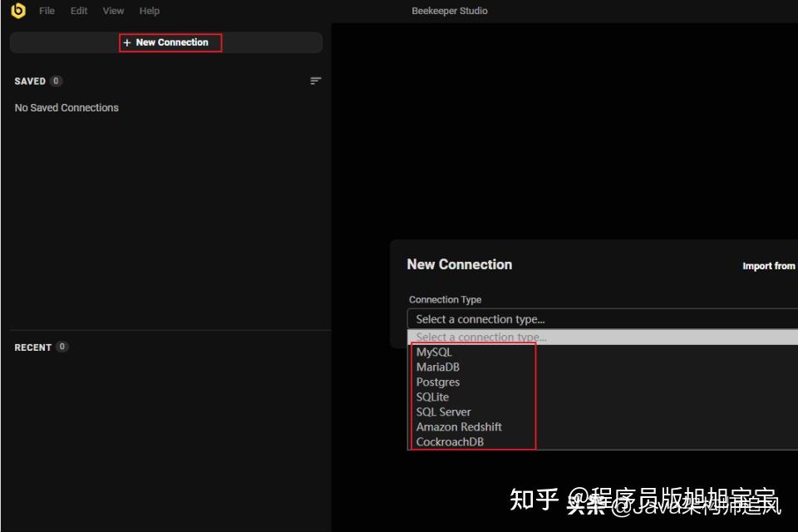Click the saved connections count badge

coord(56,81)
